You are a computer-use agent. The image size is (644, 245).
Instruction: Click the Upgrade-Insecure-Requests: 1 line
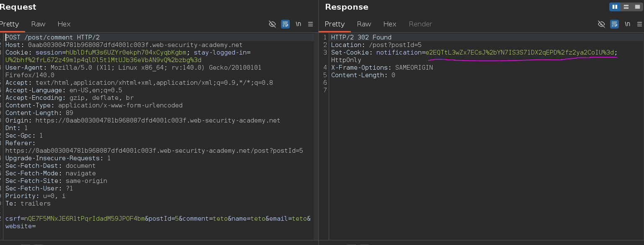(58, 158)
